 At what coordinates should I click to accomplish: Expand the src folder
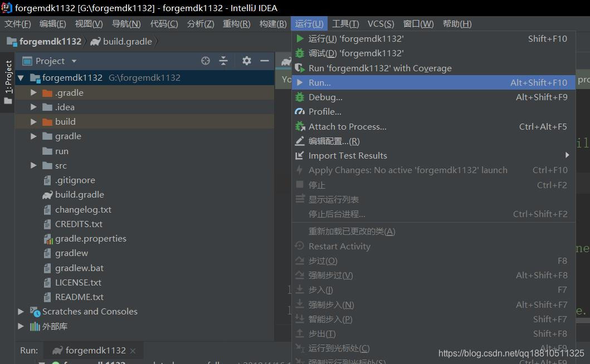(33, 165)
